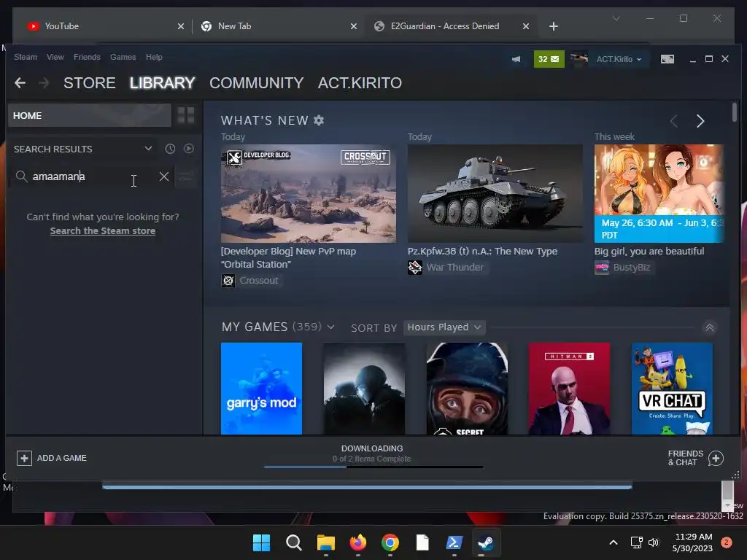Open the View menu
This screenshot has height=560, width=747.
coord(55,57)
